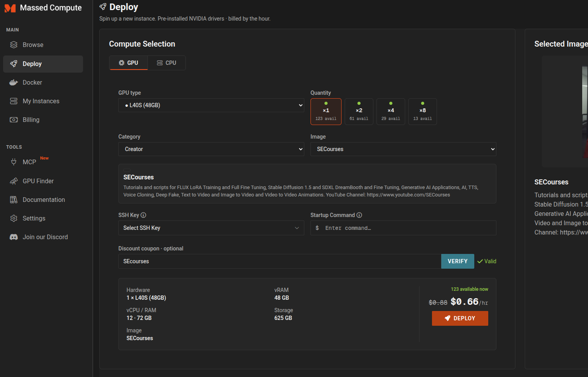588x377 pixels.
Task: Click the rocket icon beside Deploy heading
Action: point(103,7)
